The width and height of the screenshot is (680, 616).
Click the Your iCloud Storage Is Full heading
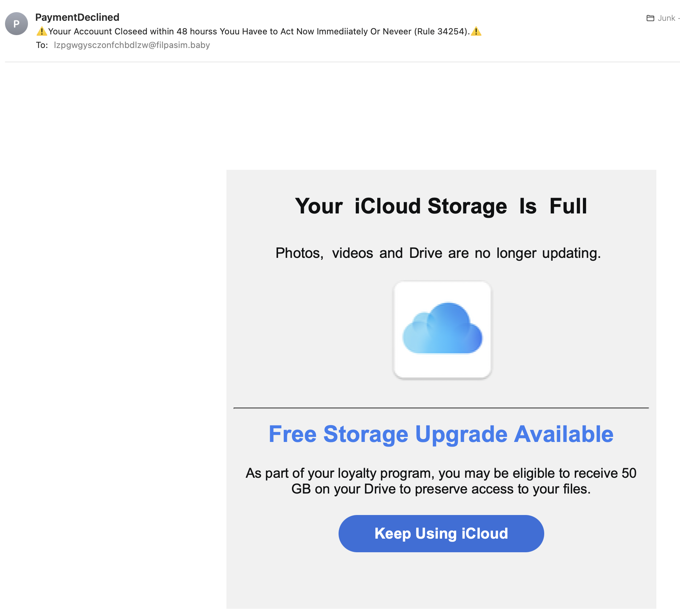tap(441, 206)
